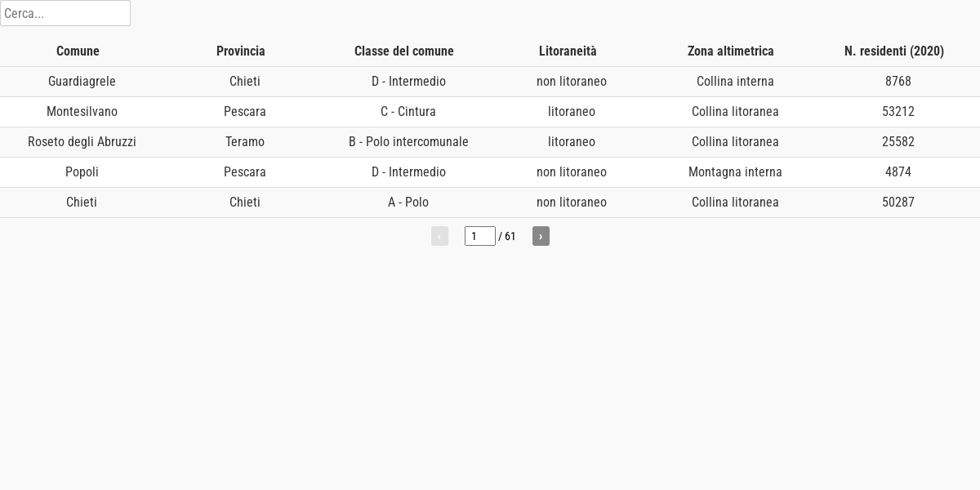Select the Montagna interna cell
Image resolution: width=980 pixels, height=490 pixels.
735,172
